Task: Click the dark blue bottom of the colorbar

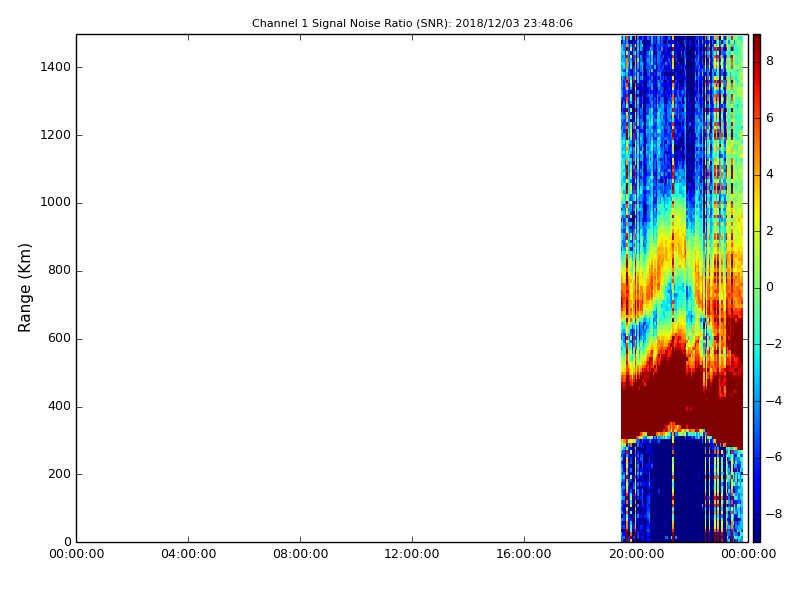Action: pyautogui.click(x=757, y=528)
